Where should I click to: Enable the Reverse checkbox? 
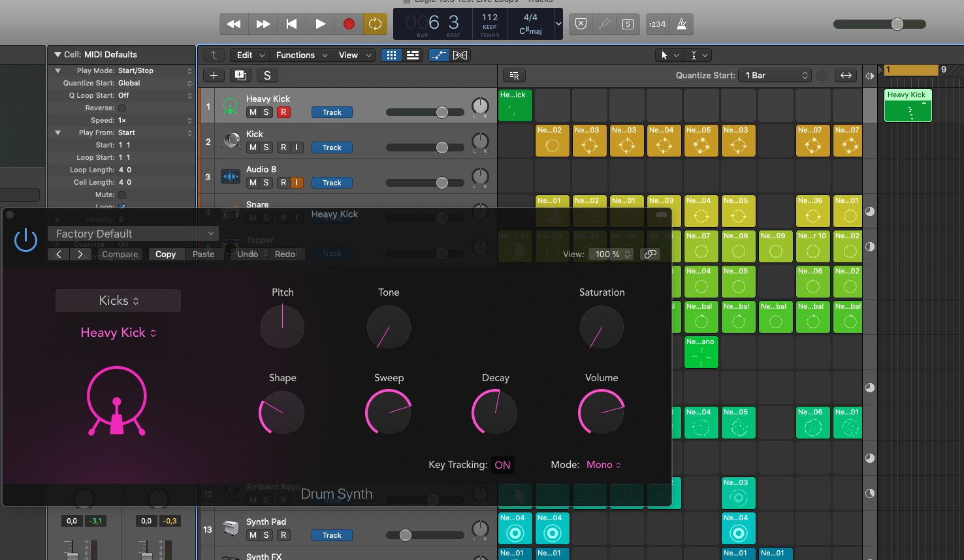click(x=122, y=108)
